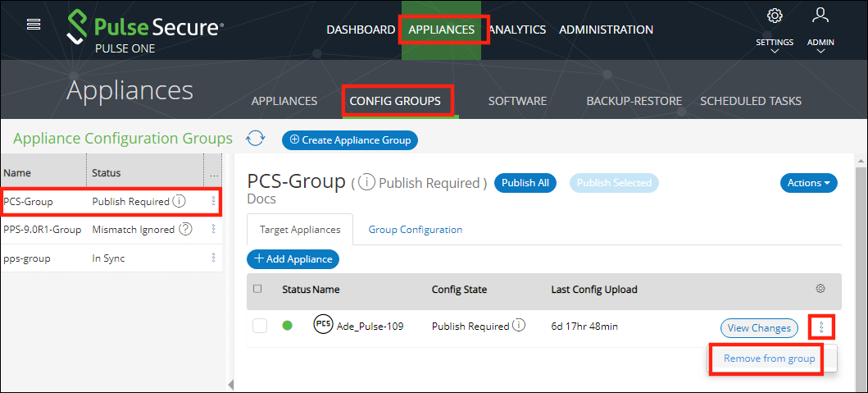Click the Name column header in group list
This screenshot has height=393, width=868.
point(17,173)
